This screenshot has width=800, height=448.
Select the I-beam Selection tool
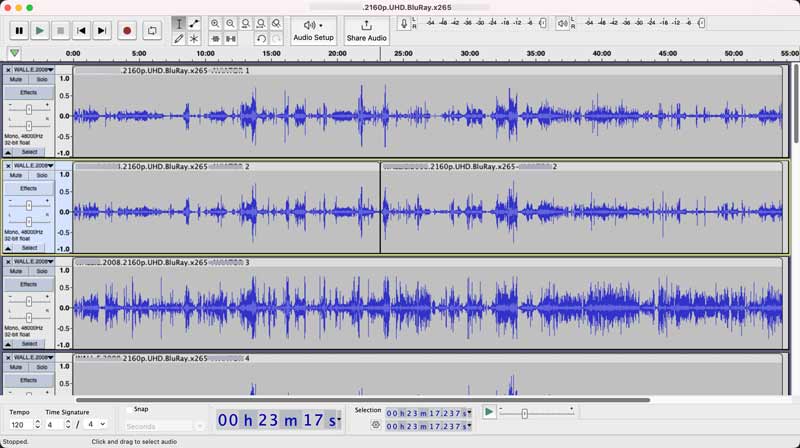179,23
